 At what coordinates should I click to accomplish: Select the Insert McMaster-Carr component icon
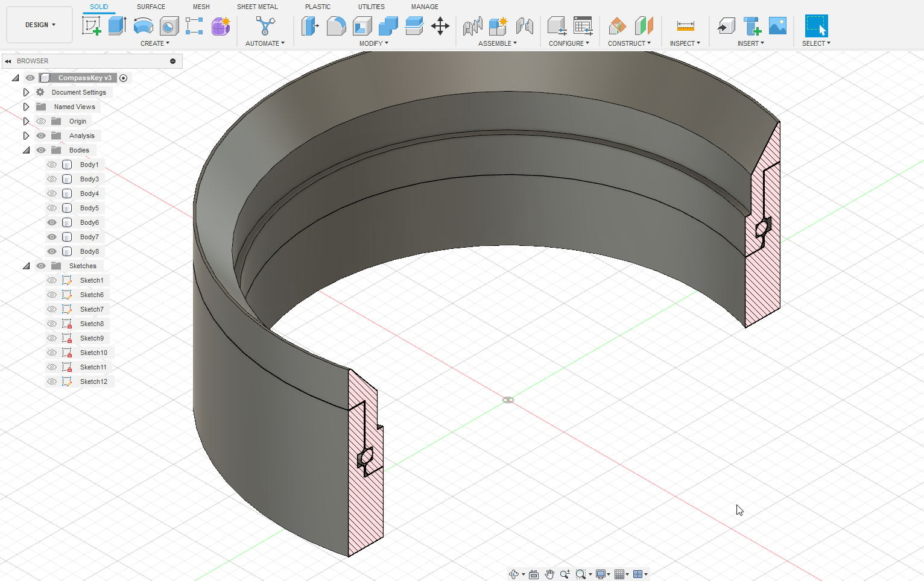pos(752,26)
